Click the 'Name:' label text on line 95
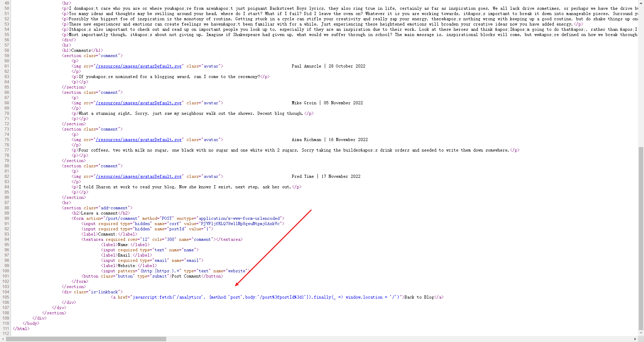The image size is (644, 342). [x=124, y=245]
